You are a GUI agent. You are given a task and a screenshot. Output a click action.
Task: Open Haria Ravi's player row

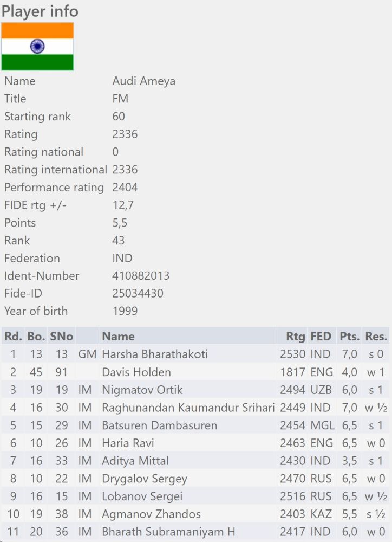click(128, 443)
